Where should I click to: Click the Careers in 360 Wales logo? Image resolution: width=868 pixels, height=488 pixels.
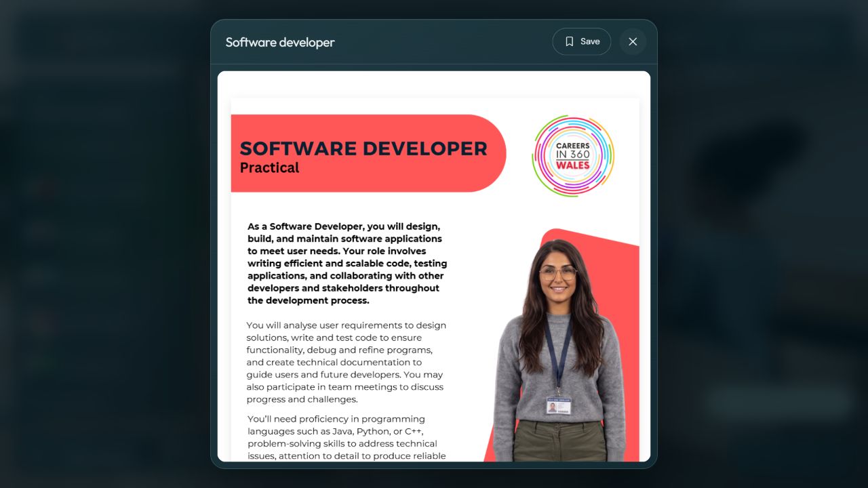point(573,155)
